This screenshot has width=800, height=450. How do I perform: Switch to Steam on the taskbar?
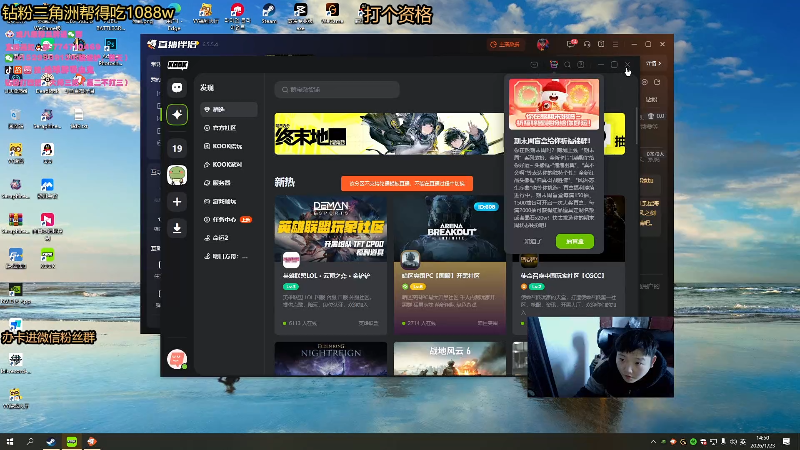tap(51, 442)
